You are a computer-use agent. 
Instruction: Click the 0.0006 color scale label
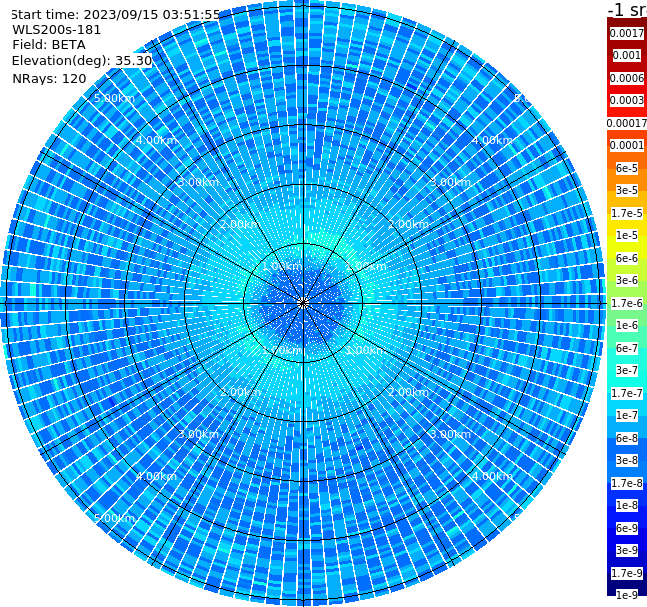627,78
